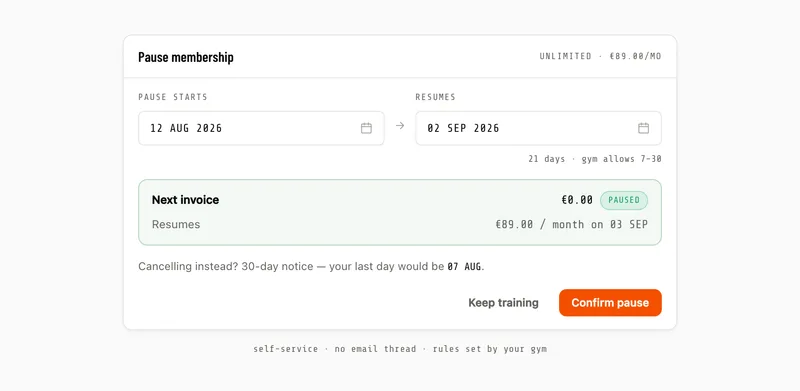Click the arrow between the date fields

(400, 126)
